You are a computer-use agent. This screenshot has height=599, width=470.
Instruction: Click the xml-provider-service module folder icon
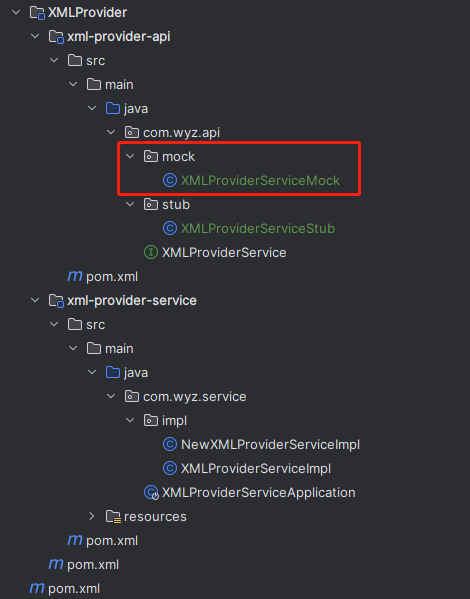pyautogui.click(x=56, y=301)
